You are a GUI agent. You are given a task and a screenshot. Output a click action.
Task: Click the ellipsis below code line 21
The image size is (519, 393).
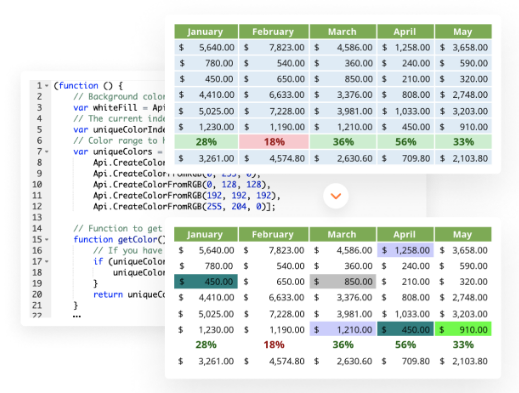pyautogui.click(x=77, y=316)
